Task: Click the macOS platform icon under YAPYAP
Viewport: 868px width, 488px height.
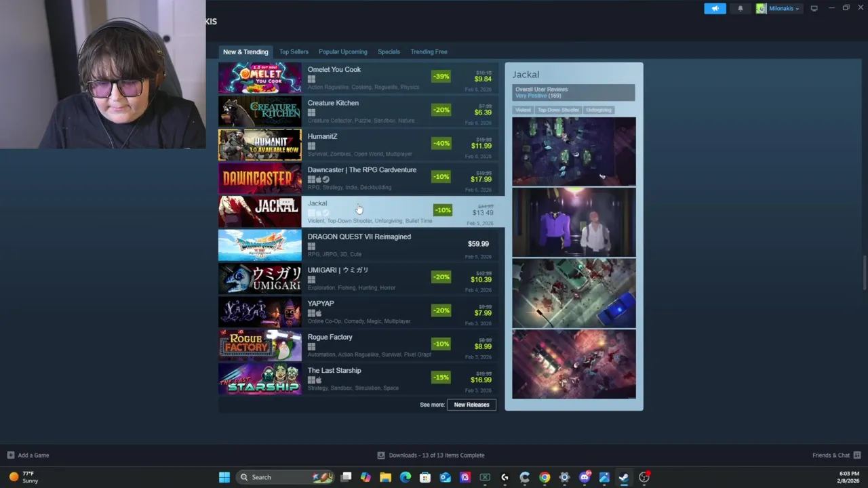Action: point(319,313)
